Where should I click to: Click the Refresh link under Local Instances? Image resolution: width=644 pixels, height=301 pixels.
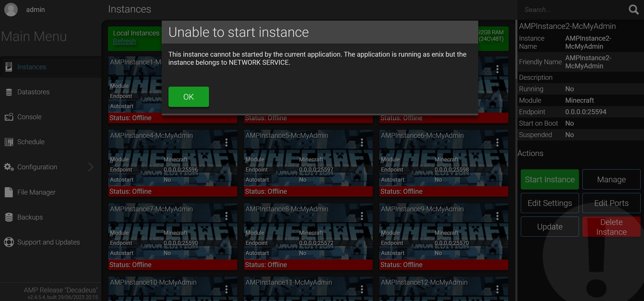pyautogui.click(x=124, y=41)
